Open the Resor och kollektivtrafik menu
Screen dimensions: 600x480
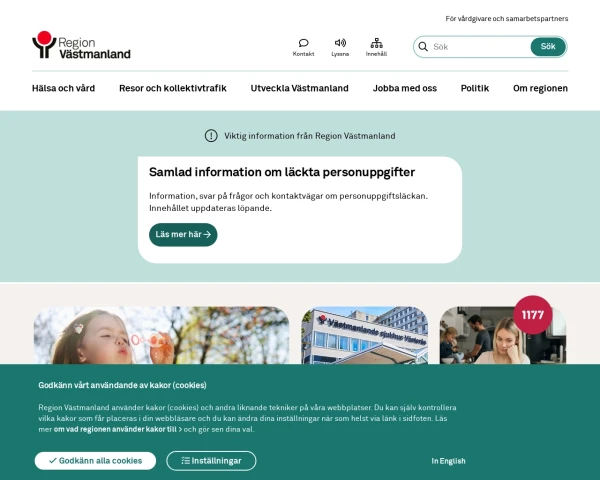[173, 88]
